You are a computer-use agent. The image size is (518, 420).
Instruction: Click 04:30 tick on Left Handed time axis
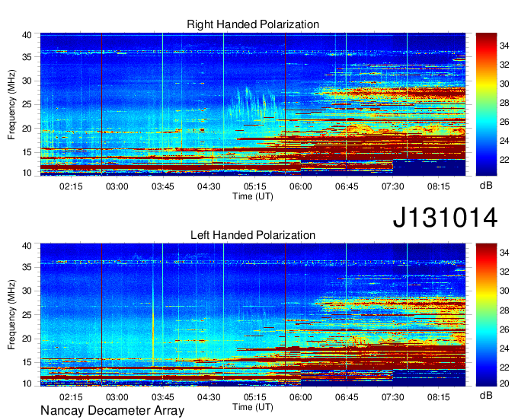tap(209, 397)
